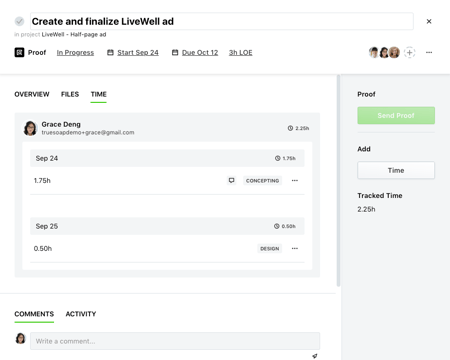This screenshot has height=360, width=450.
Task: Edit the task title field
Action: coord(222,21)
